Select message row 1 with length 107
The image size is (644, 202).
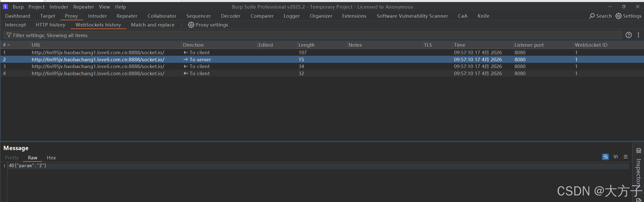coord(322,52)
